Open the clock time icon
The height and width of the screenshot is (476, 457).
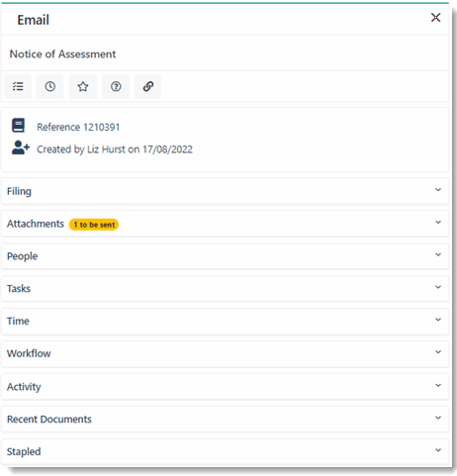point(50,87)
